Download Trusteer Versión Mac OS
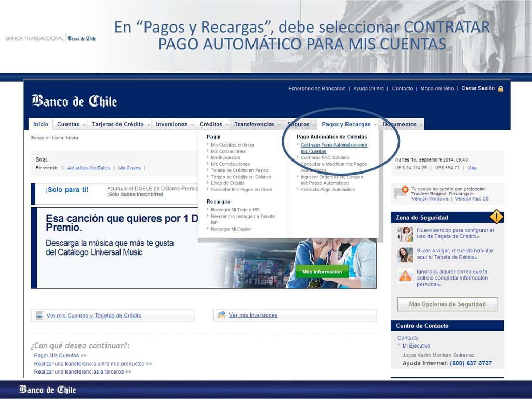The width and height of the screenshot is (532, 399). (472, 199)
